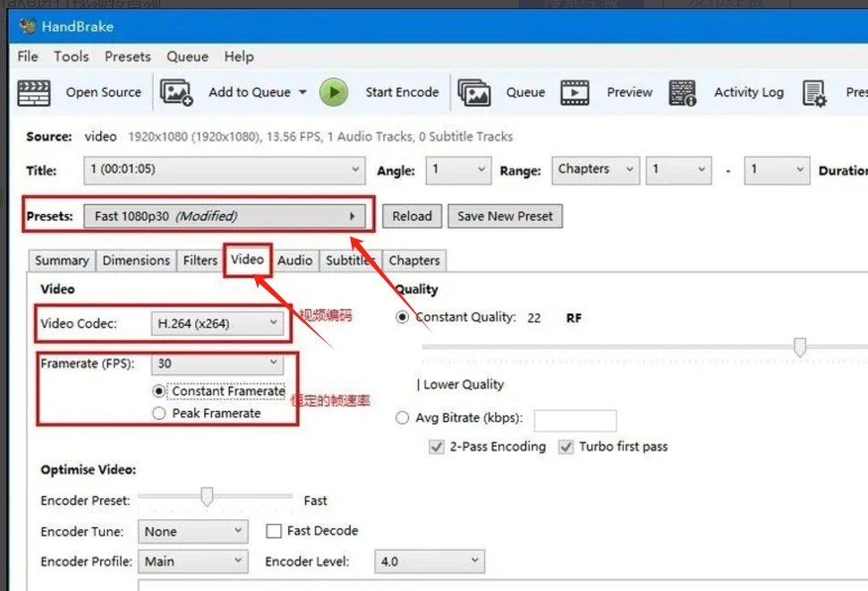Click the Save New Preset button

(505, 216)
